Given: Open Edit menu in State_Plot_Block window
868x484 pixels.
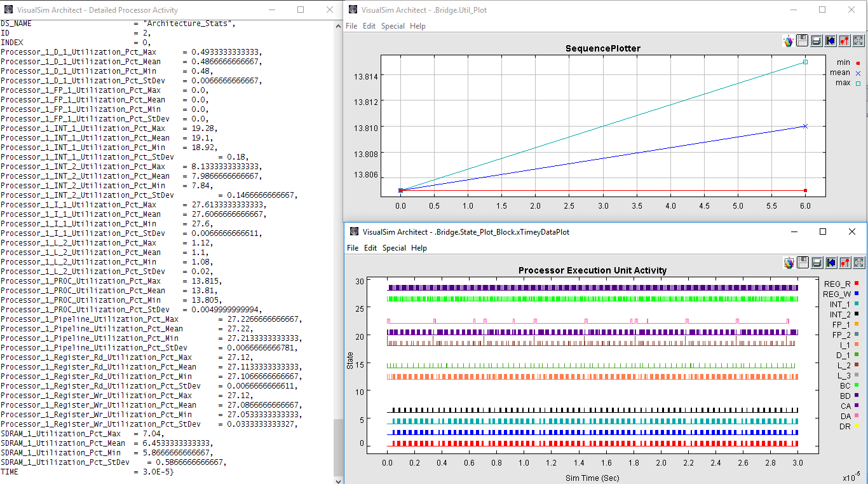Looking at the screenshot, I should pyautogui.click(x=370, y=248).
